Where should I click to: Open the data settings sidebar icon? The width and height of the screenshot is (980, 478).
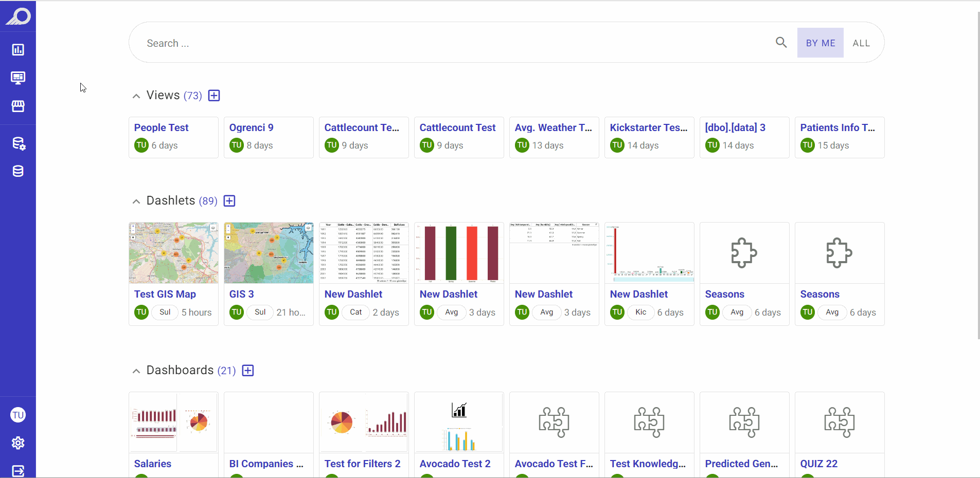tap(19, 143)
